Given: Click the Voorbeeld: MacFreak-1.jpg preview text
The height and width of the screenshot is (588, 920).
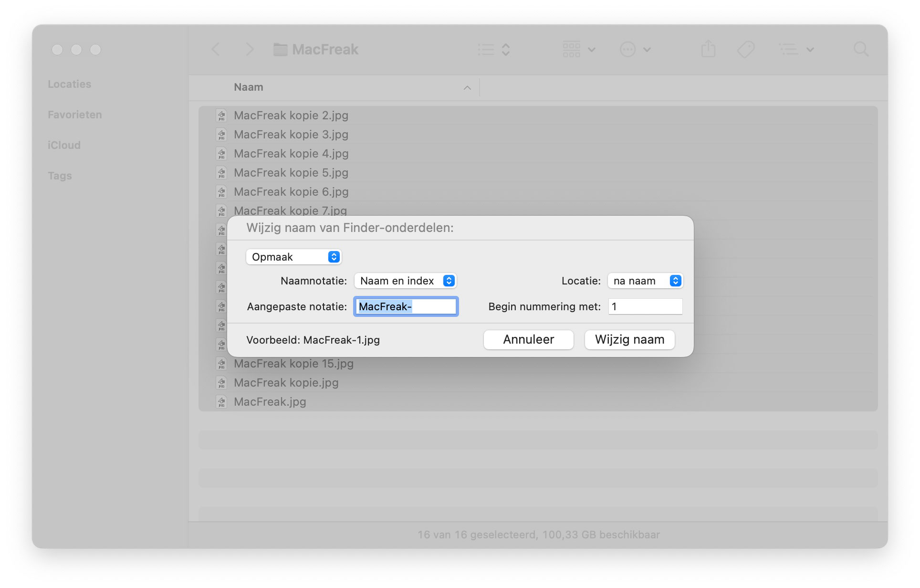Looking at the screenshot, I should [313, 340].
